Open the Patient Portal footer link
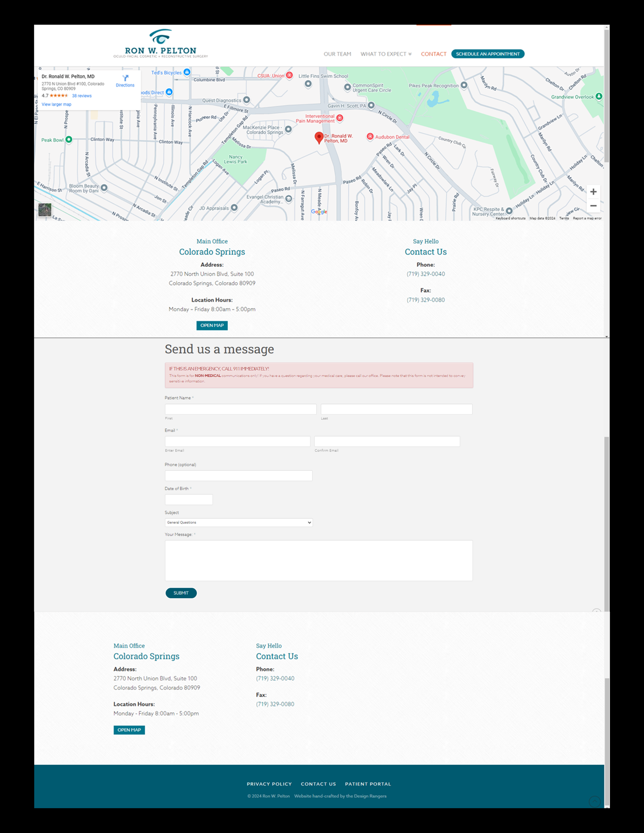644x833 pixels. (x=368, y=784)
